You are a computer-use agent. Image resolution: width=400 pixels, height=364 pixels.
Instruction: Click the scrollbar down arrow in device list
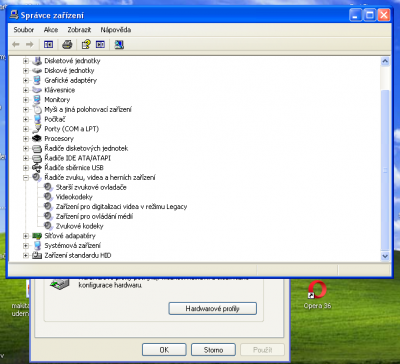coord(385,256)
